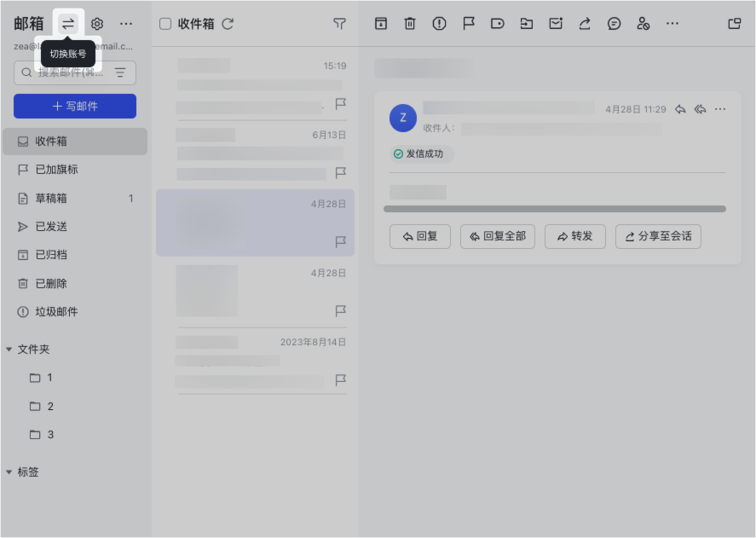Click the switch account (切换账号) icon

point(68,24)
